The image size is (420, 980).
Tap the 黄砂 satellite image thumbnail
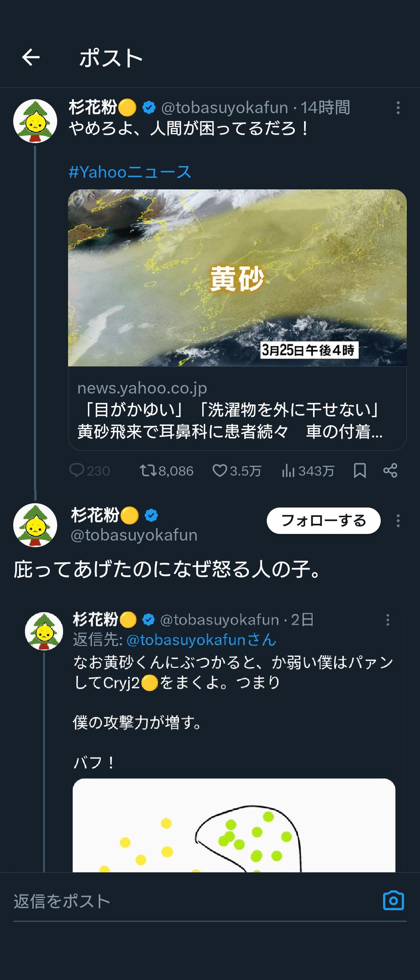point(237,278)
